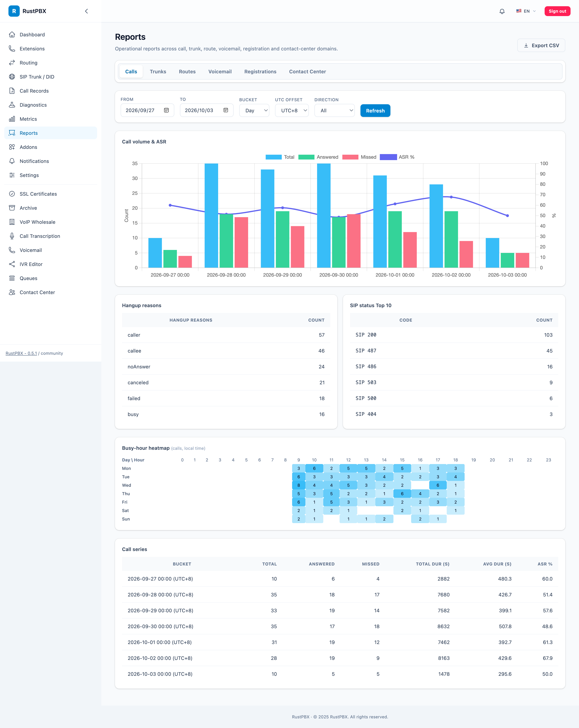This screenshot has width=579, height=728.
Task: Click the noAnswer hangup reason row
Action: pos(226,367)
